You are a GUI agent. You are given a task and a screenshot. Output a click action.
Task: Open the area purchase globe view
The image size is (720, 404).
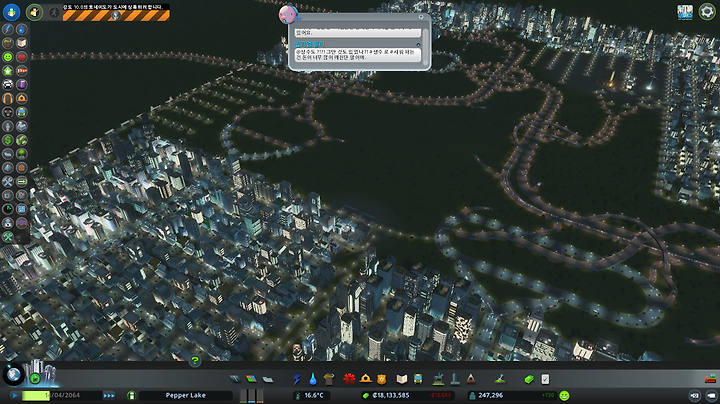[x=13, y=375]
